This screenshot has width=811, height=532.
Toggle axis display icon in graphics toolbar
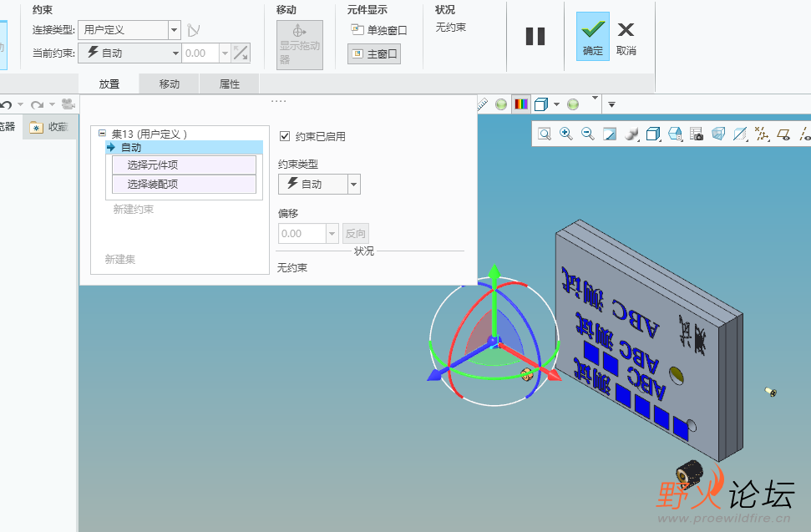(x=805, y=134)
